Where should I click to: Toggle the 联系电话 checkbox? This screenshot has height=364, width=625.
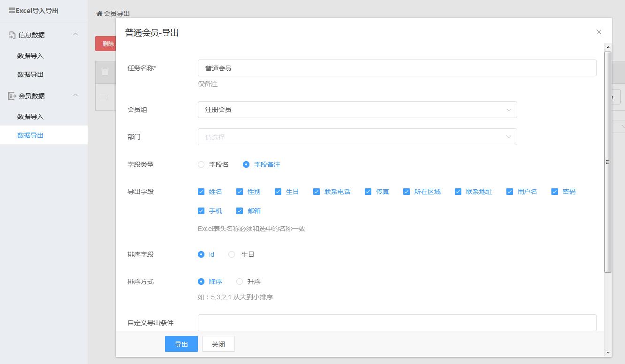316,192
